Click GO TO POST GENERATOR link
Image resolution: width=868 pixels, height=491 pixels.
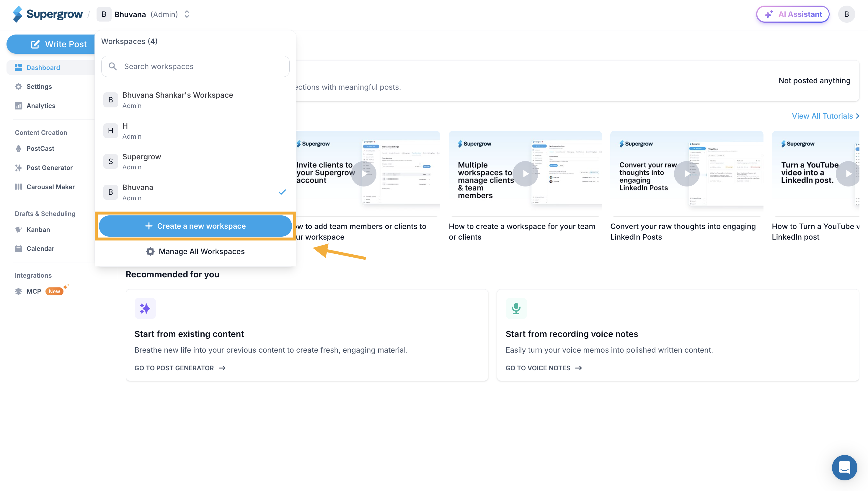[180, 368]
